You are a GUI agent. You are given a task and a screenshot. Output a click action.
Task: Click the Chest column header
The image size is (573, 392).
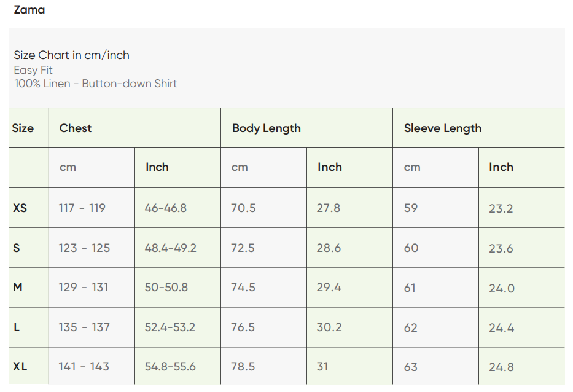[x=76, y=128]
